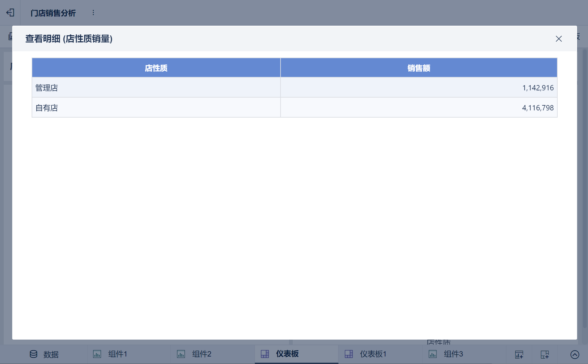Switch to the 组件1 tab
The width and height of the screenshot is (588, 364).
129,354
